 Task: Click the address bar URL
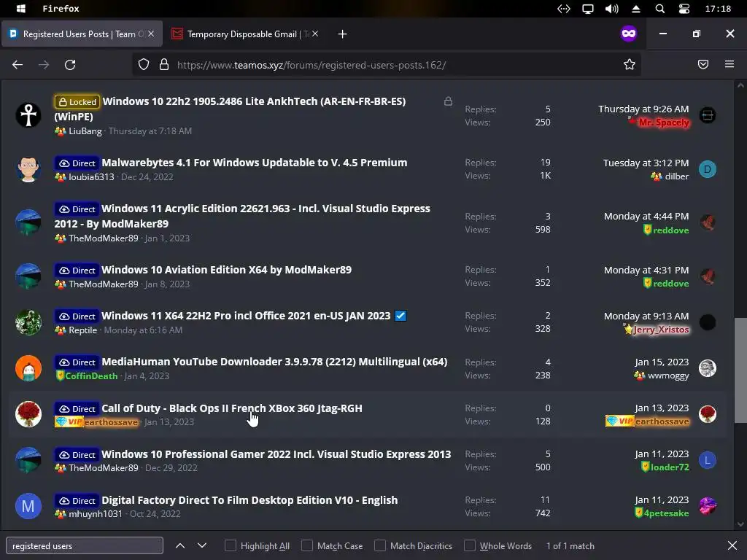pos(311,65)
